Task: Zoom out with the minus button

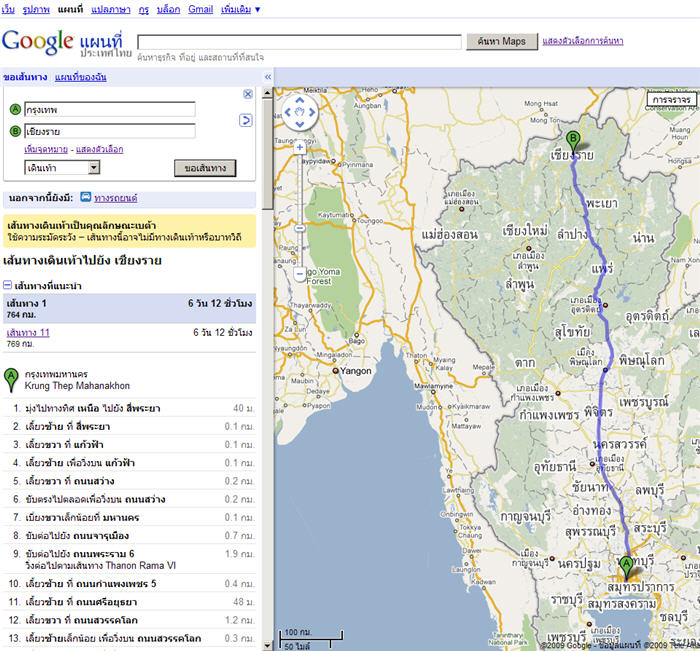Action: (300, 273)
